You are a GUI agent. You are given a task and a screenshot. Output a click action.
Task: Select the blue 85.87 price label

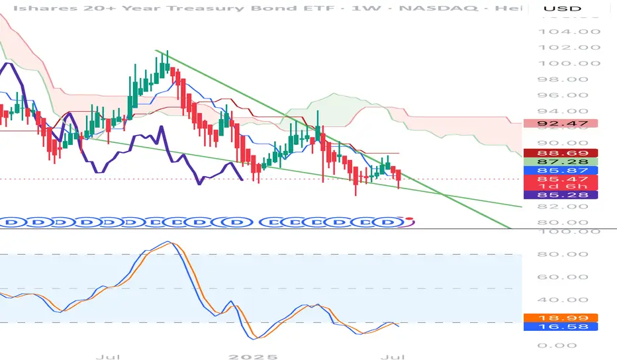tap(561, 170)
